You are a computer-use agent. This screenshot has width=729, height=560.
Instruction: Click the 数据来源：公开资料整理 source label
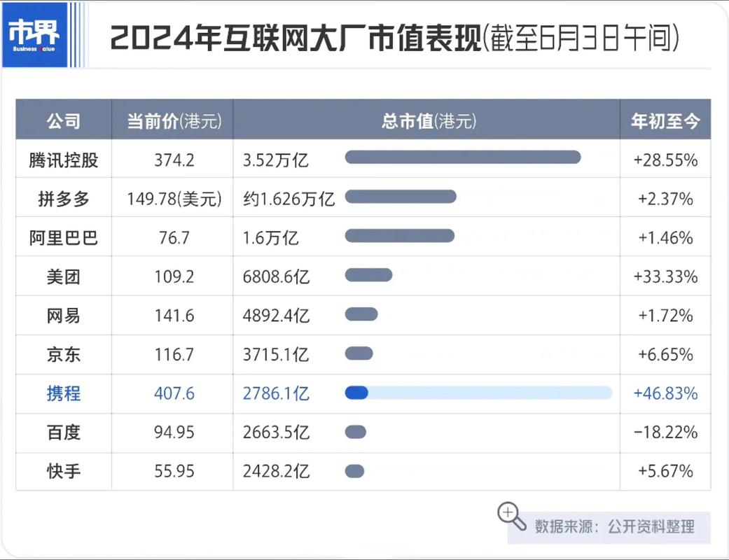(614, 526)
